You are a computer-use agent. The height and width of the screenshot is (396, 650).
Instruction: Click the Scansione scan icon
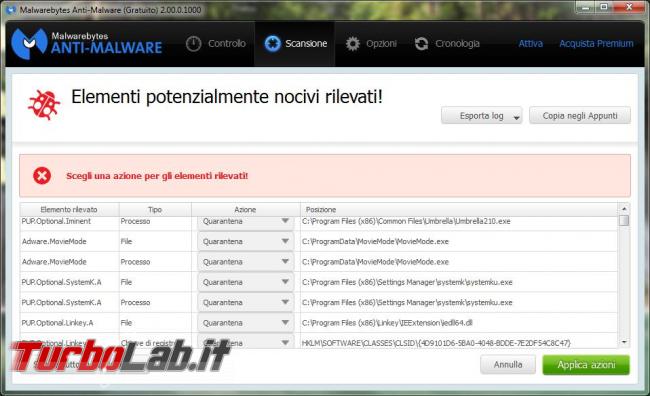272,44
